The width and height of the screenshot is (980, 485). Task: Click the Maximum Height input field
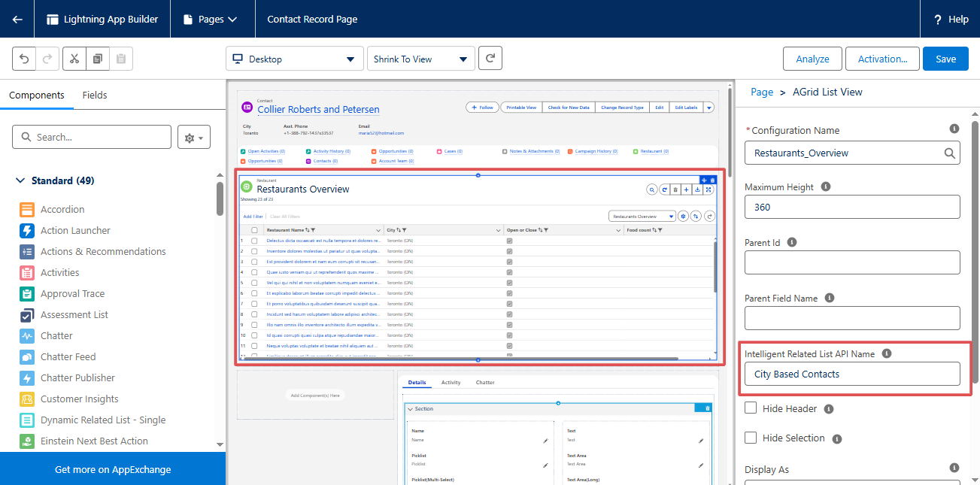pos(852,207)
